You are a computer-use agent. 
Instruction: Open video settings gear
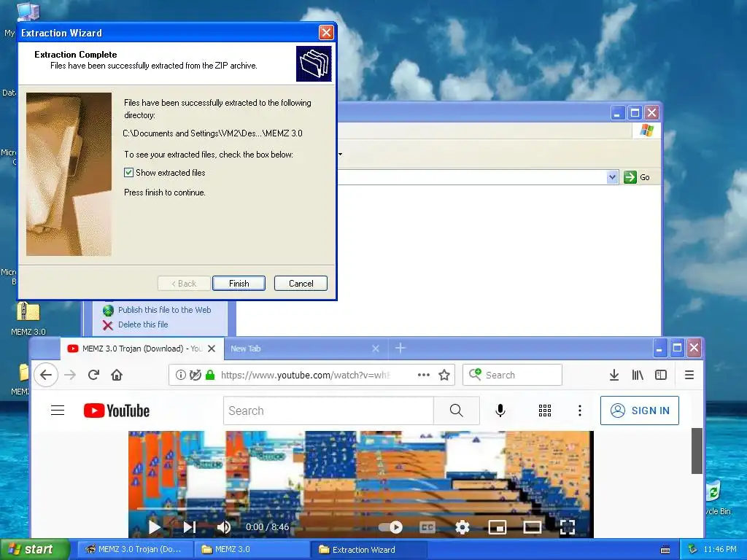(462, 527)
